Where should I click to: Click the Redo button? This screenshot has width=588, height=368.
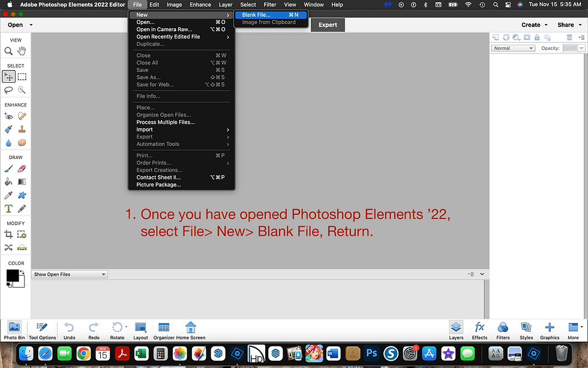(94, 331)
